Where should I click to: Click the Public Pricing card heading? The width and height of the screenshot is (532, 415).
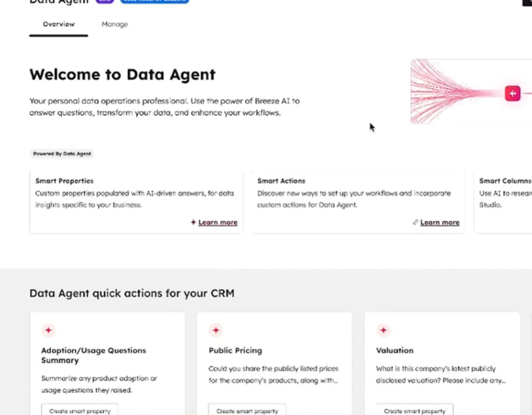235,351
